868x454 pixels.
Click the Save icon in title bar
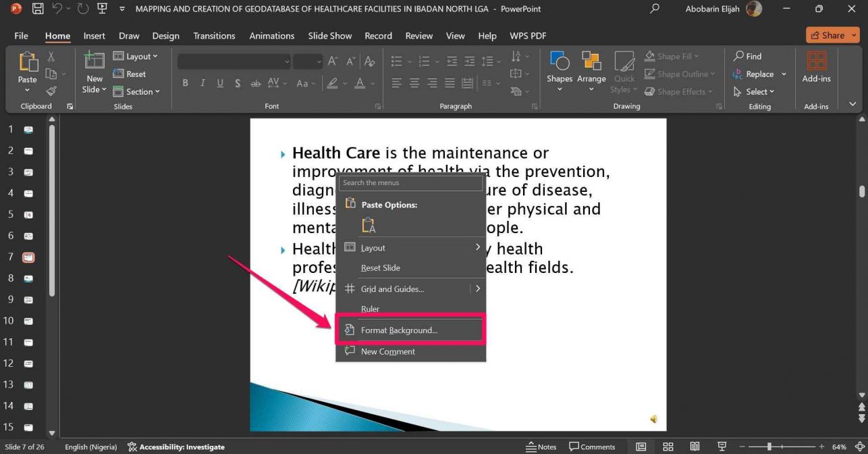point(38,9)
